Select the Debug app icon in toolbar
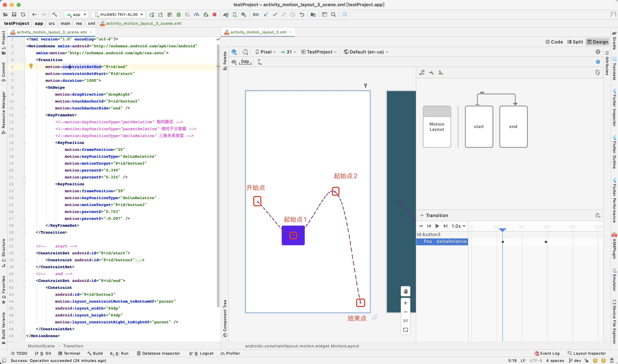This screenshot has width=618, height=364. point(178,14)
